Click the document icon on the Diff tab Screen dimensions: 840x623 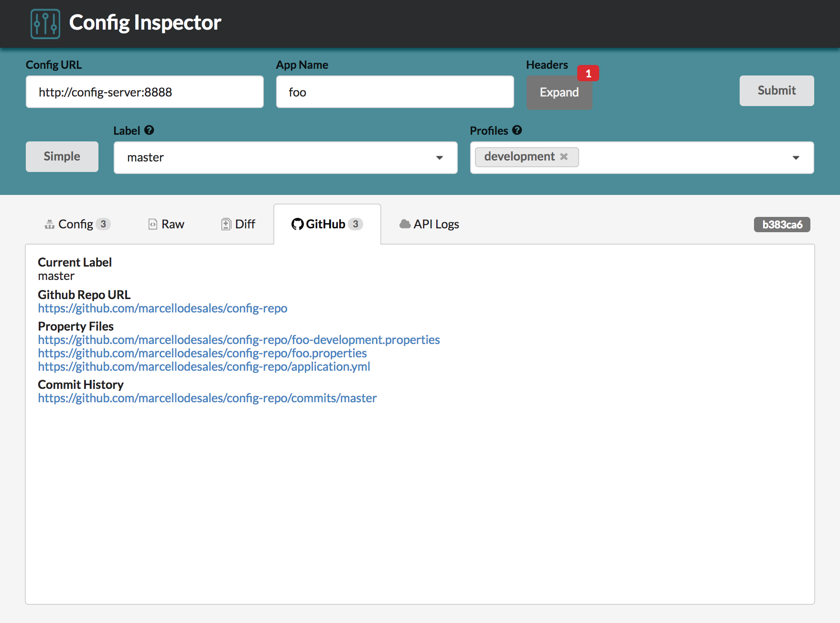(225, 224)
